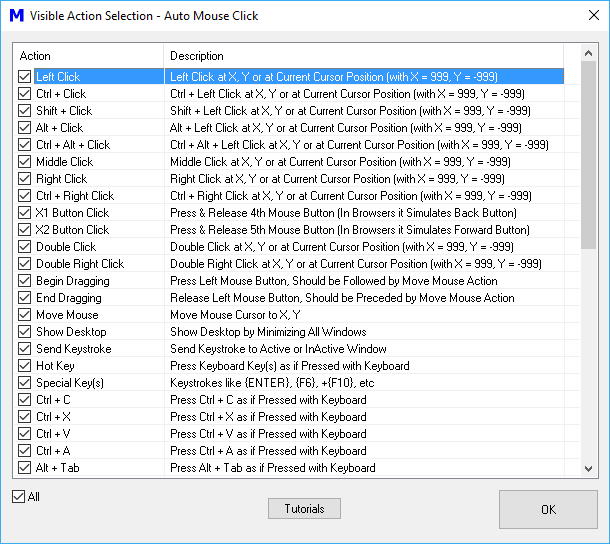This screenshot has height=544, width=610.
Task: Click the Auto Mouse Click M logo icon
Action: click(17, 16)
